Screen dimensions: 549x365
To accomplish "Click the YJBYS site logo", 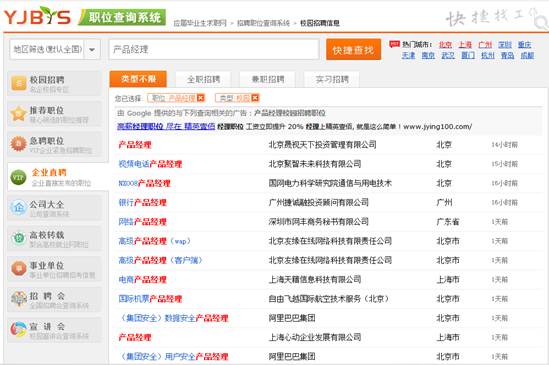I will (x=37, y=16).
